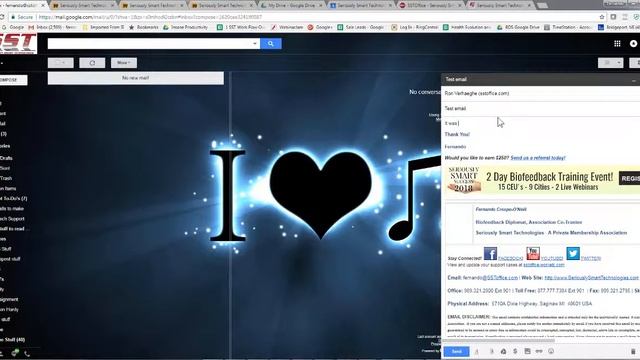Send the Test email message
640x360 pixels.
pyautogui.click(x=456, y=351)
